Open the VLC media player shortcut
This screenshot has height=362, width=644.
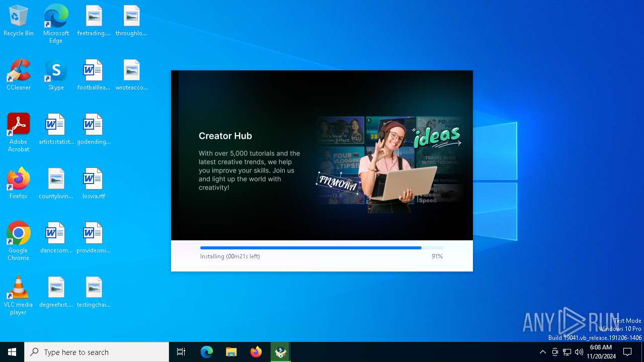click(19, 296)
